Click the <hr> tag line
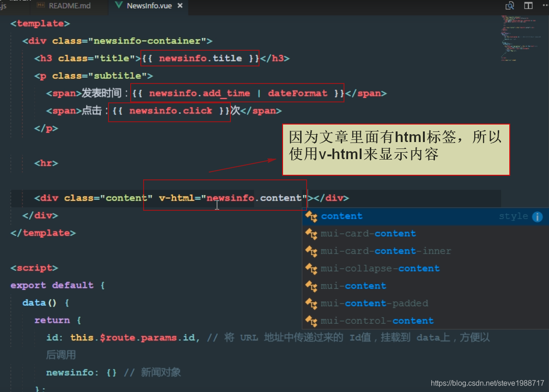Image resolution: width=549 pixels, height=392 pixels. 46,163
